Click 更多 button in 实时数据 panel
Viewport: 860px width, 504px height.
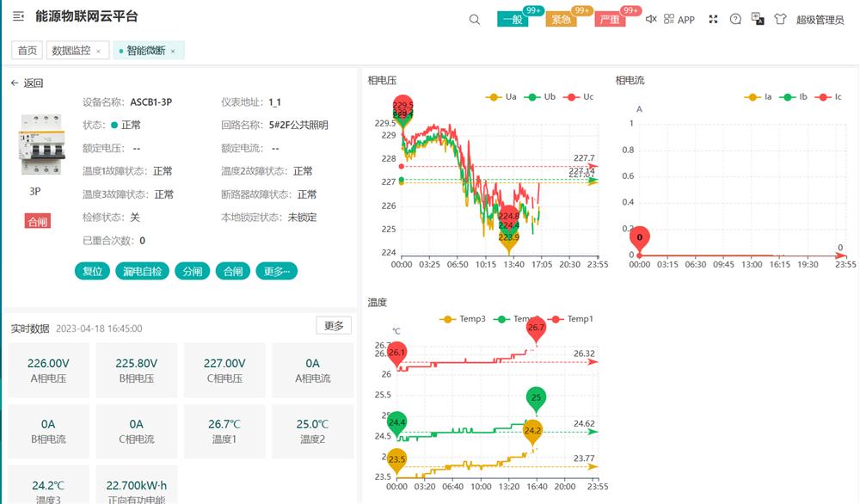(x=334, y=325)
